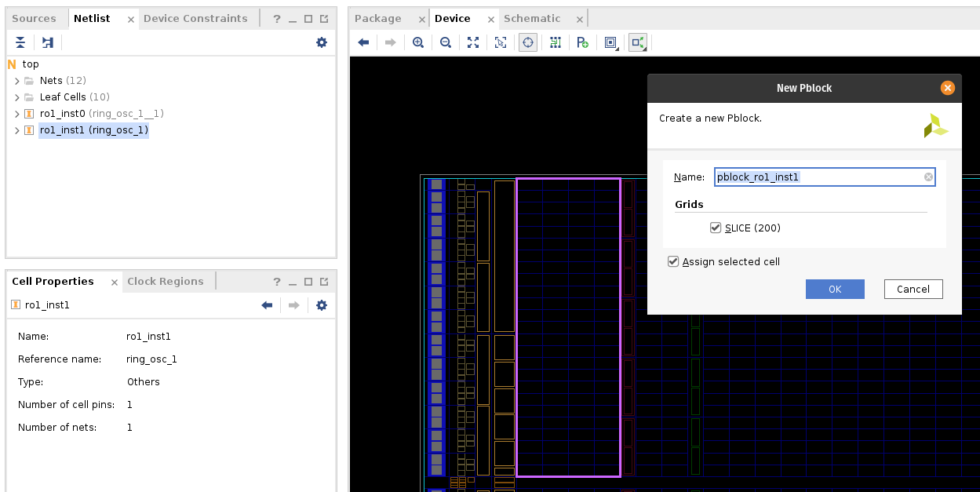Screen dimensions: 980x492
Task: Toggle the Auto-fit Selection crosshair icon
Action: 528,42
